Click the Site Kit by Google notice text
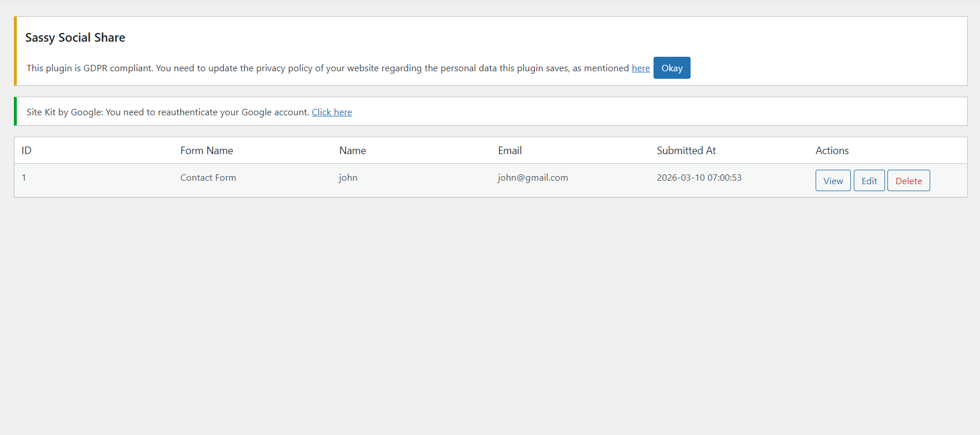Image resolution: width=980 pixels, height=435 pixels. pyautogui.click(x=168, y=112)
